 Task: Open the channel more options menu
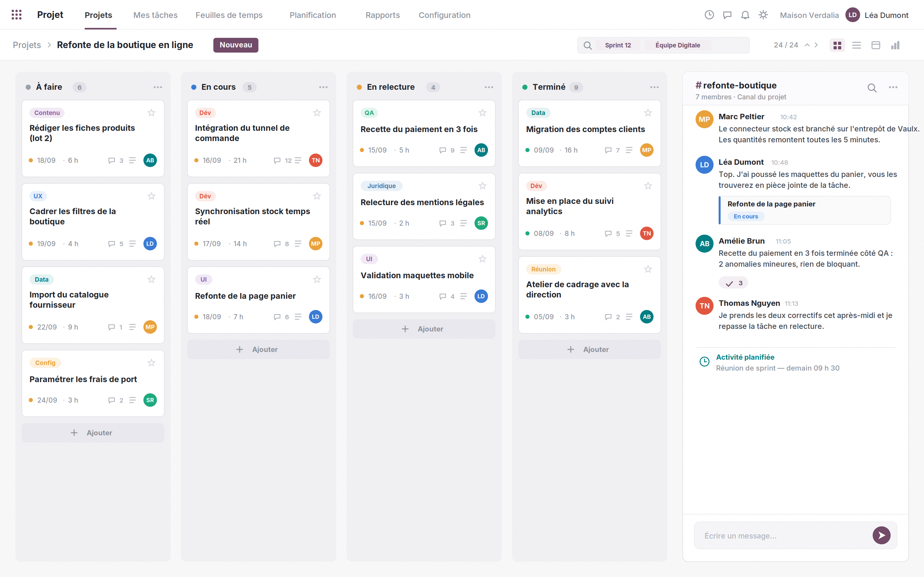pos(893,88)
